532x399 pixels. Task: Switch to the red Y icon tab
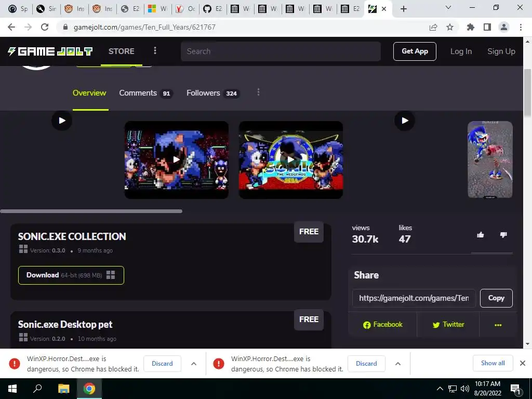185,9
